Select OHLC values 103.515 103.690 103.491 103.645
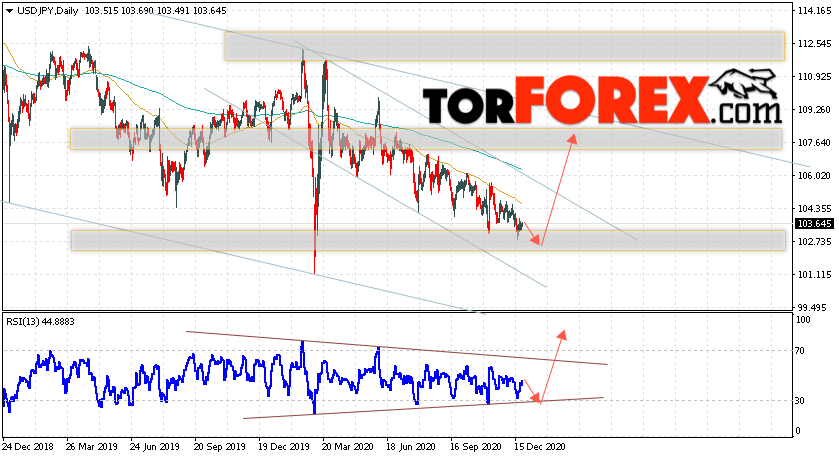839x458 pixels. (x=155, y=11)
